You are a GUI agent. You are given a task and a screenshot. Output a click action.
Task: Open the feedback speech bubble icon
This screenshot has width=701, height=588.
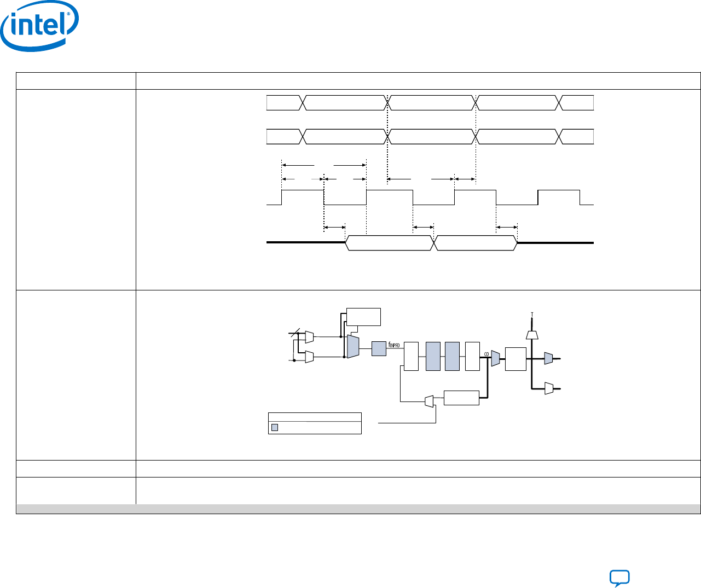(619, 578)
